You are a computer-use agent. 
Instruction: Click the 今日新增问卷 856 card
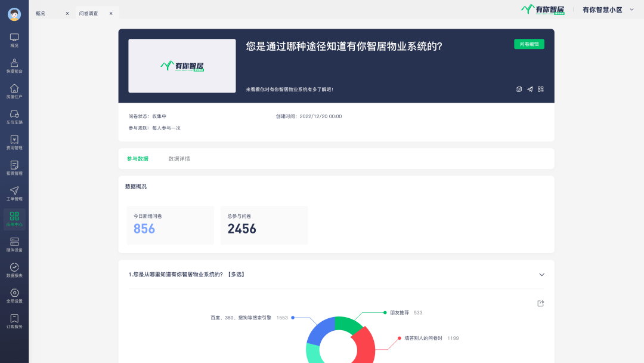click(171, 225)
